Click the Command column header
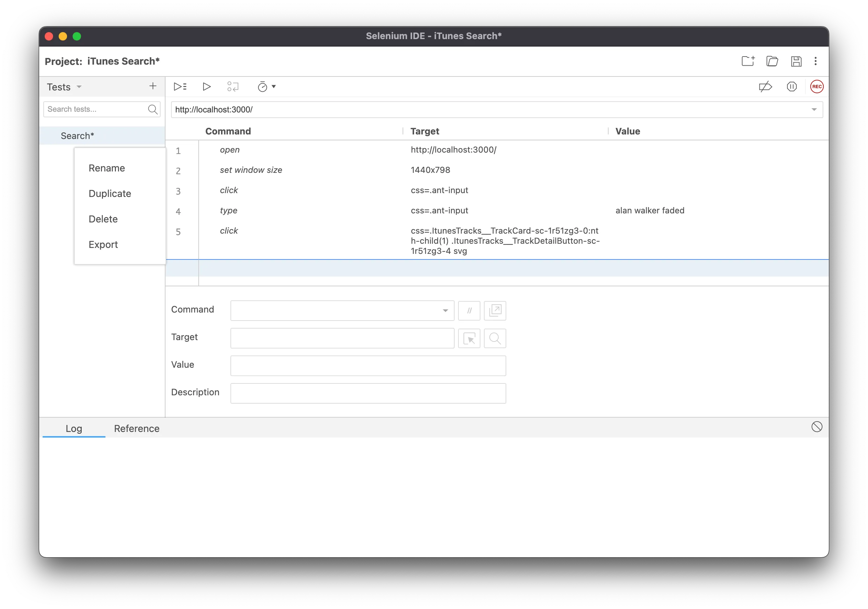Viewport: 868px width, 609px height. point(228,131)
